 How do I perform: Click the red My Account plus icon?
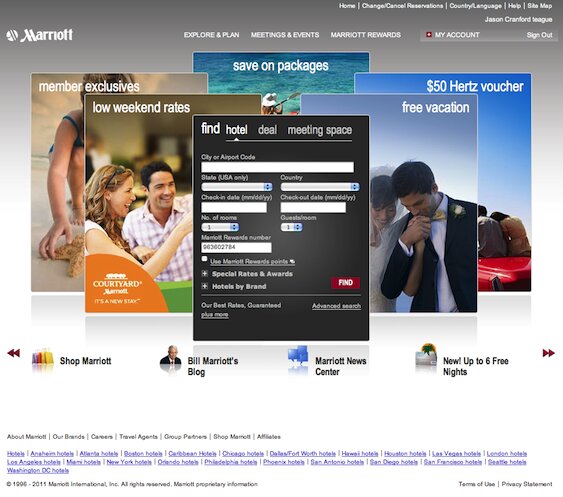[x=429, y=35]
